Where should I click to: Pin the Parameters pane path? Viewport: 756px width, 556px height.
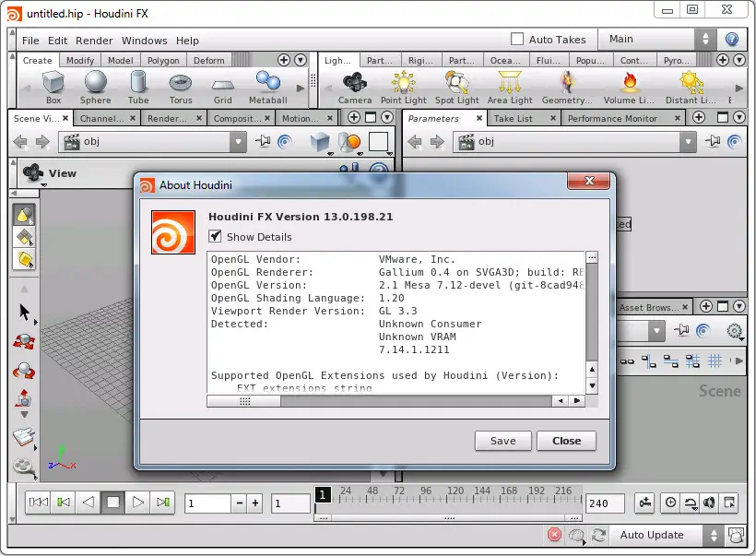712,141
